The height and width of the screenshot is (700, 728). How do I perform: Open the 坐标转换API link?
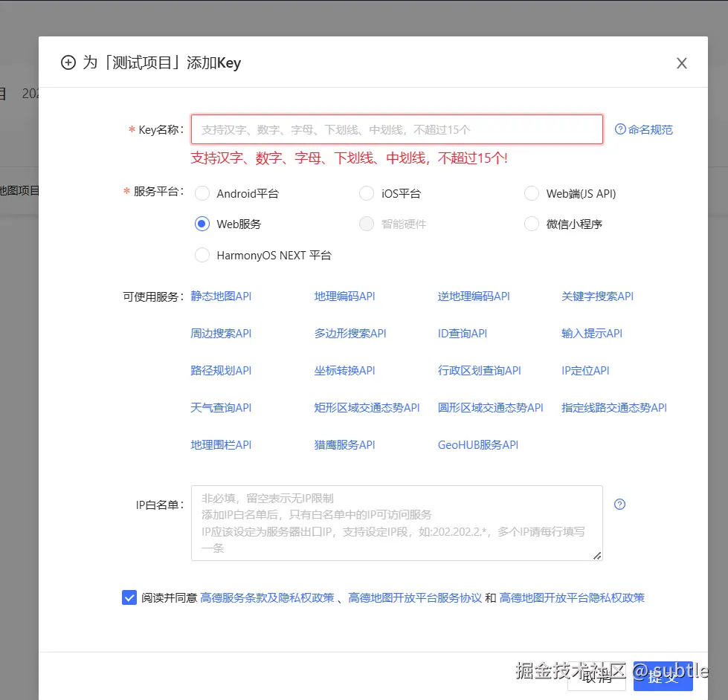(344, 371)
